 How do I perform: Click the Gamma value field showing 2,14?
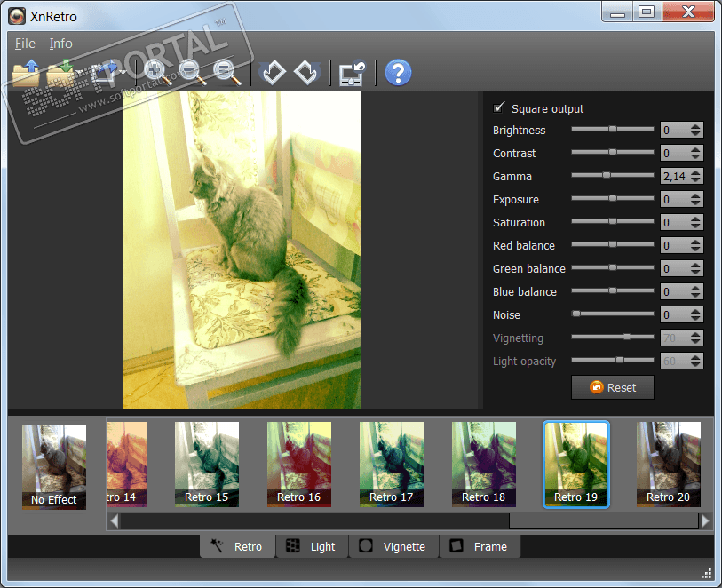click(x=675, y=176)
